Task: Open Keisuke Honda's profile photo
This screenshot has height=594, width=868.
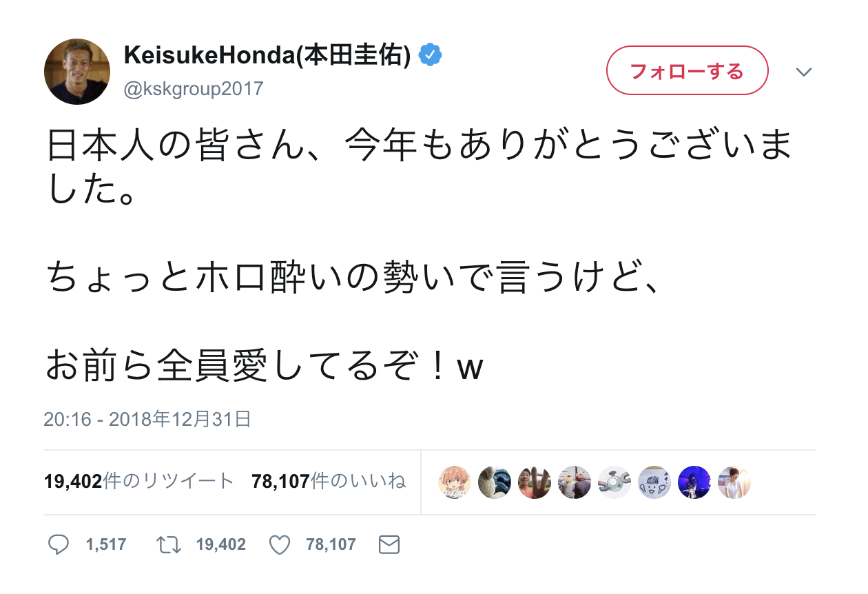Action: 77,72
